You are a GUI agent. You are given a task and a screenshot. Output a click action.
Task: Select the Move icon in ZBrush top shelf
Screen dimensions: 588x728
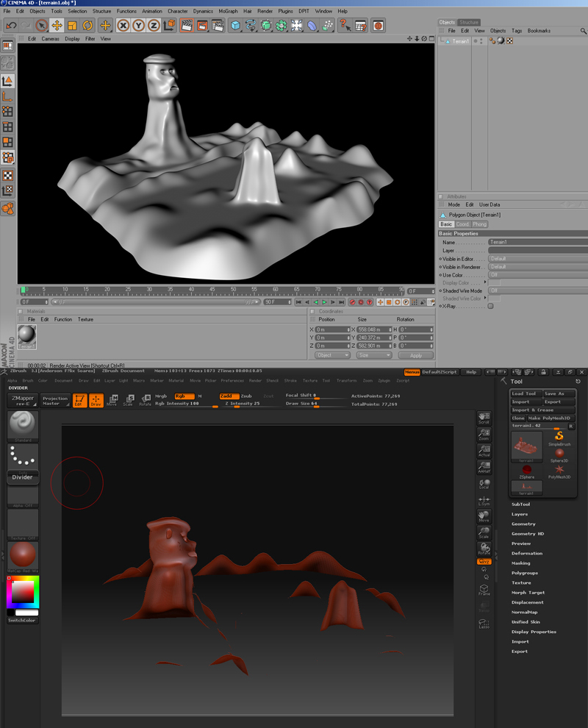tap(112, 401)
